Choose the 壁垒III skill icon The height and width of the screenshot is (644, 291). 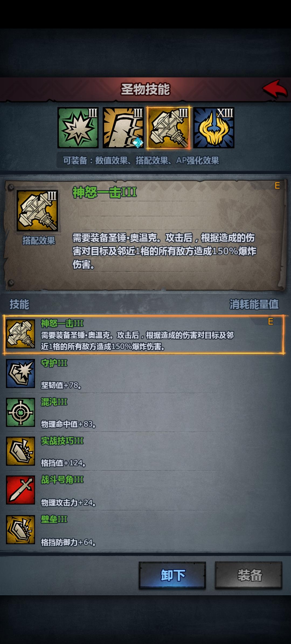tap(20, 529)
